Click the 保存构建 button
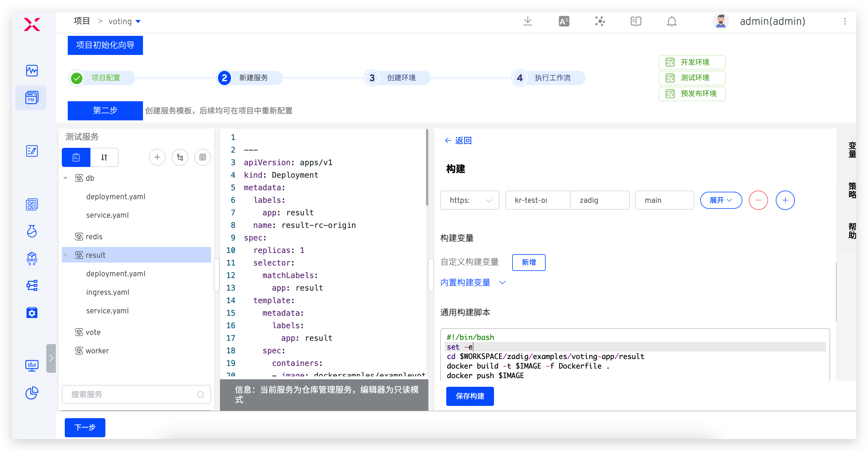 pos(470,396)
